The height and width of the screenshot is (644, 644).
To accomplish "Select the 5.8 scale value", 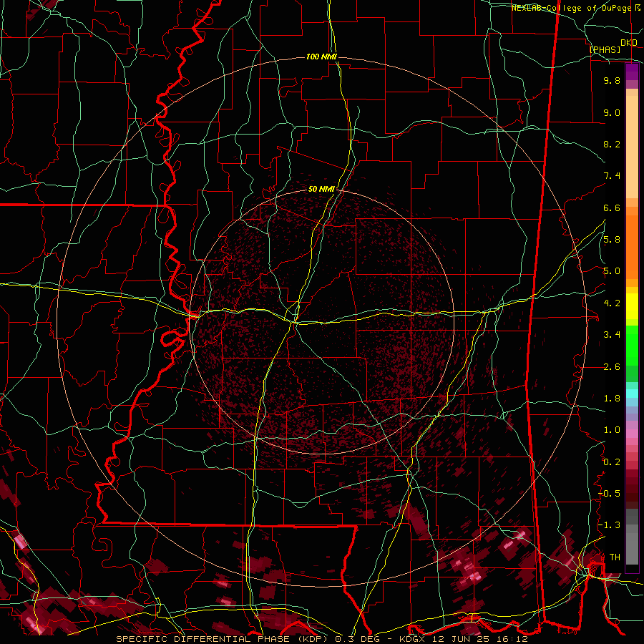I will [x=612, y=240].
